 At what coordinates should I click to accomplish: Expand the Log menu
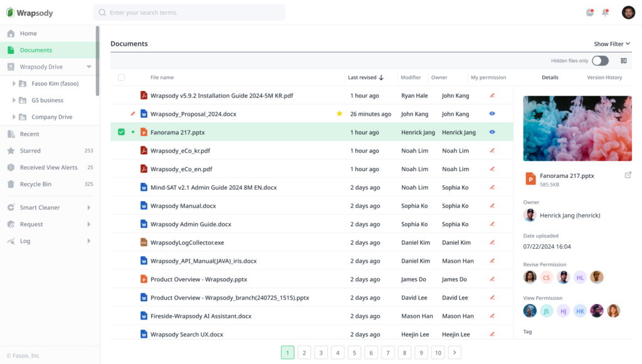click(x=89, y=241)
